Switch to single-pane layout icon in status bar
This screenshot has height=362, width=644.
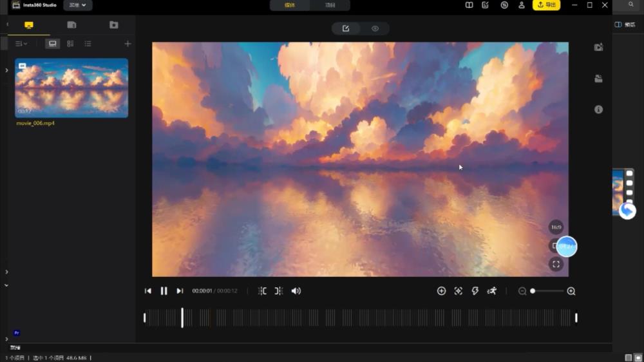click(638, 358)
